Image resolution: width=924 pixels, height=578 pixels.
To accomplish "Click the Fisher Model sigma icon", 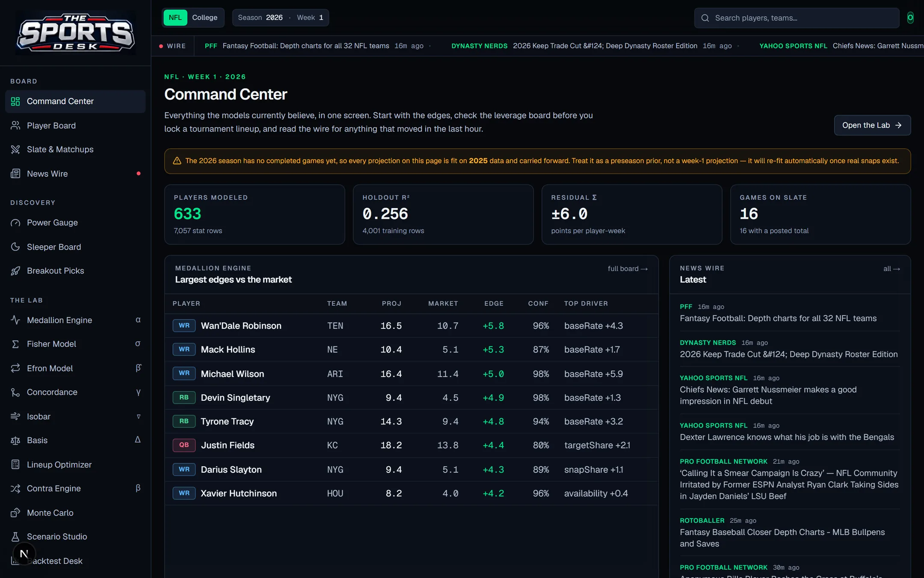I will tap(15, 344).
